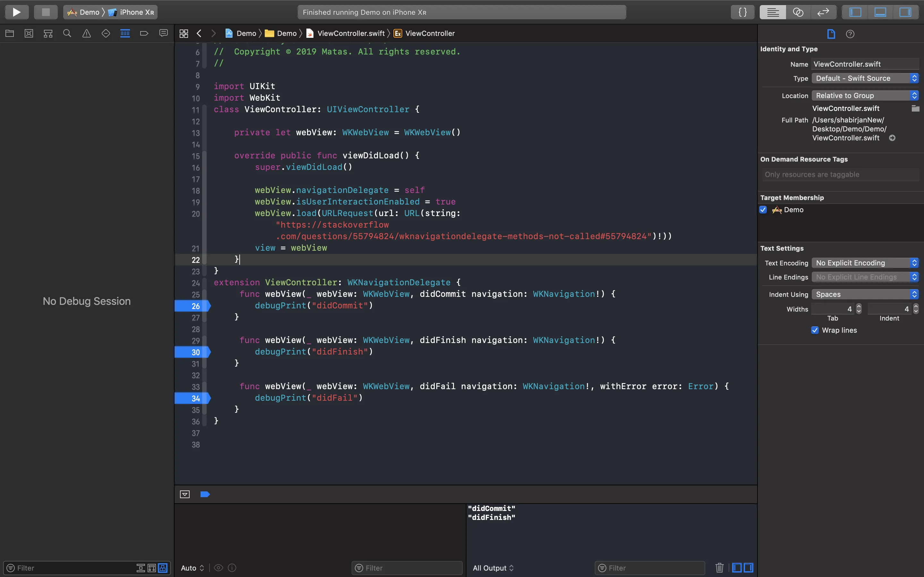Viewport: 924px width, 577px height.
Task: Click the Run (play) button
Action: click(16, 12)
